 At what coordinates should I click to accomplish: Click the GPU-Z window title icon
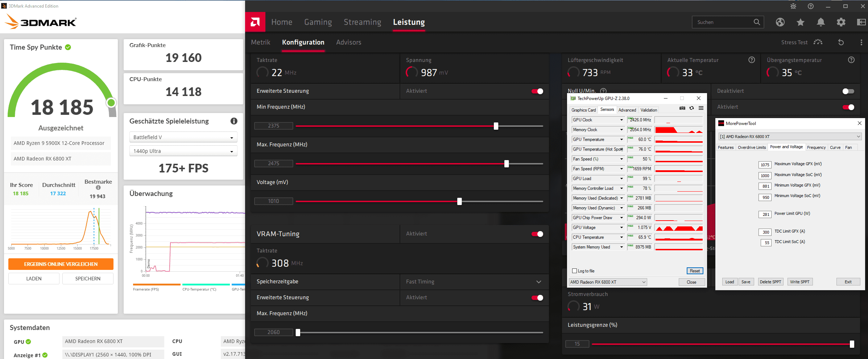573,98
